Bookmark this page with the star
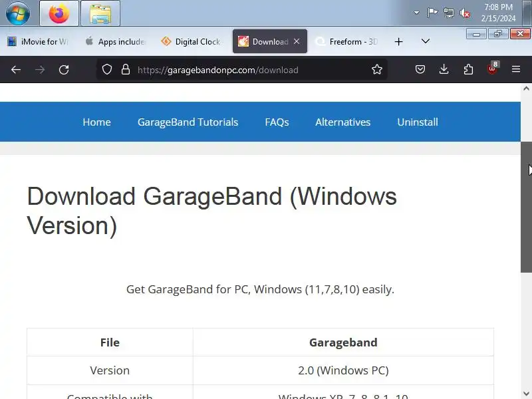 coord(376,70)
